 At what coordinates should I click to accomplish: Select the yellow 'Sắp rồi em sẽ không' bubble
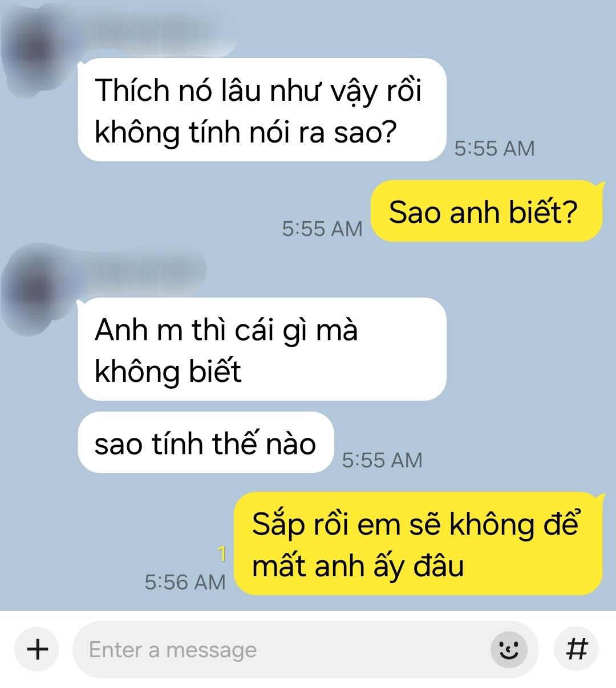419,544
